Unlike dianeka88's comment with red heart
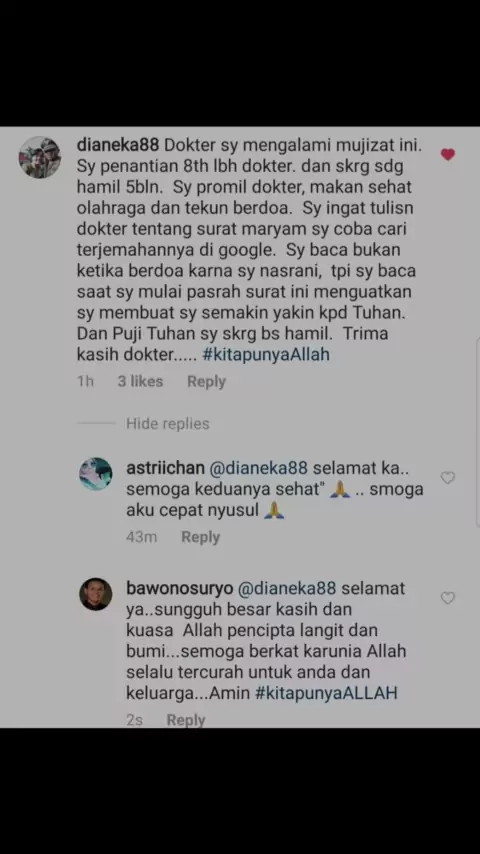This screenshot has height=854, width=480. (447, 155)
